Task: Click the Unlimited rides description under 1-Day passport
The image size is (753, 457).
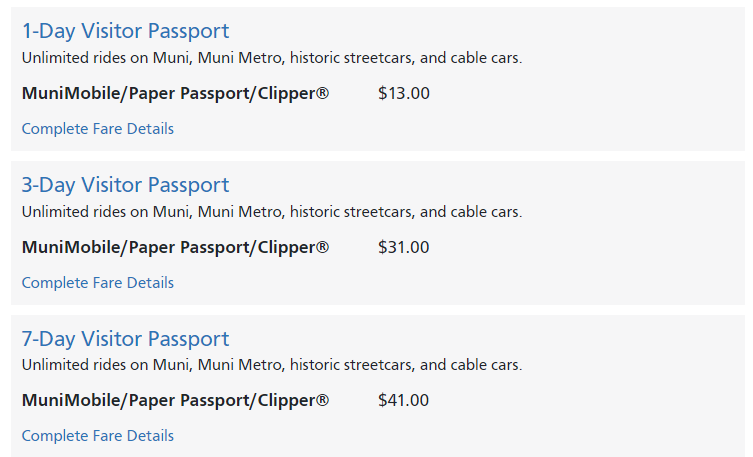Action: pos(272,58)
